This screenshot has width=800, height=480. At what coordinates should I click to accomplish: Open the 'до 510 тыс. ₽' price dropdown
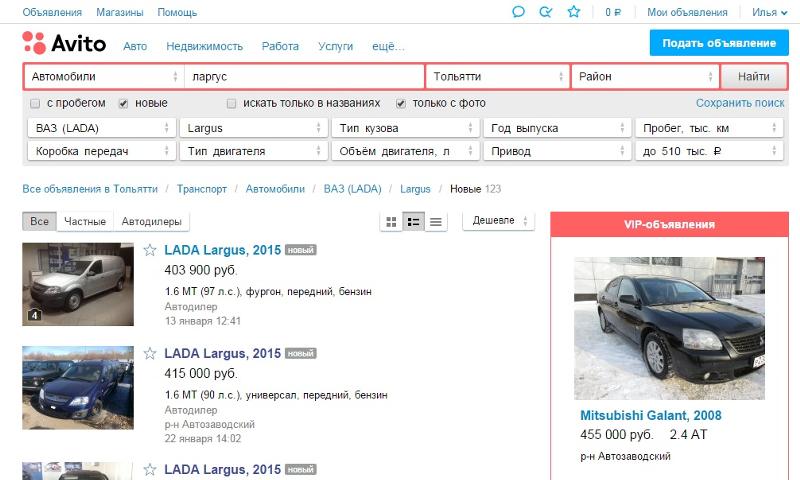[709, 151]
